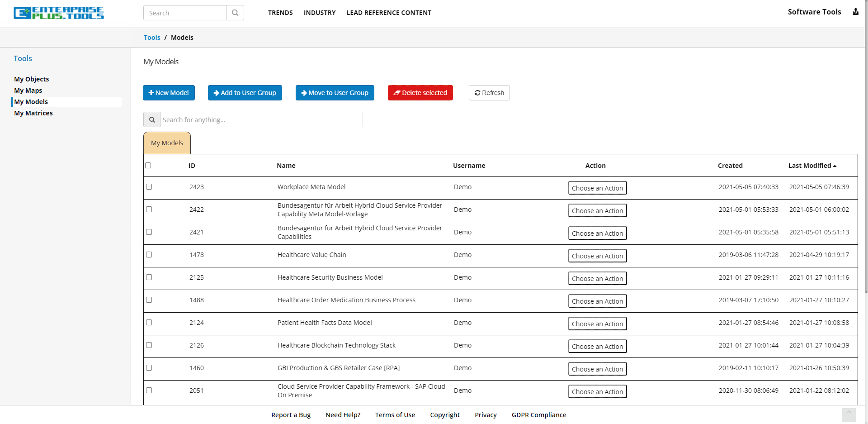Open the INDUSTRY menu

320,13
